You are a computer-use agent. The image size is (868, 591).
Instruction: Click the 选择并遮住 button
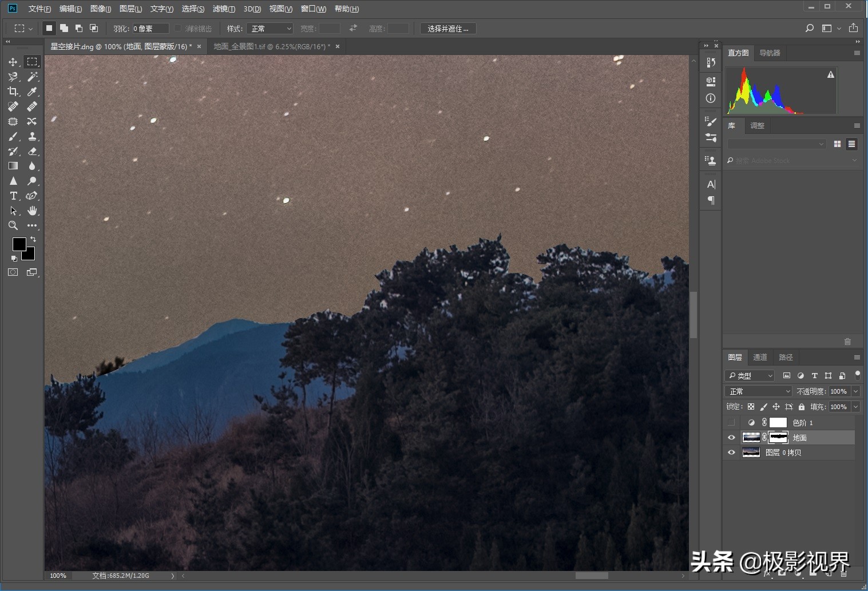[447, 29]
